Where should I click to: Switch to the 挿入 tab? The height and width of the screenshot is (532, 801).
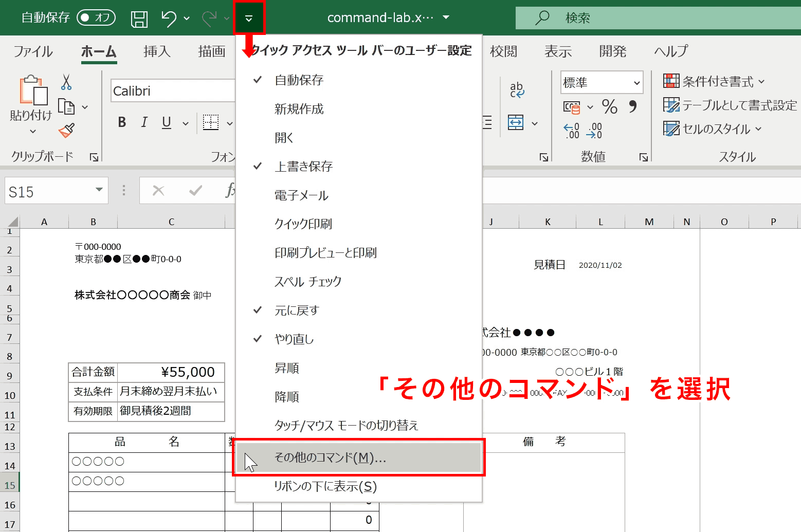pyautogui.click(x=157, y=51)
